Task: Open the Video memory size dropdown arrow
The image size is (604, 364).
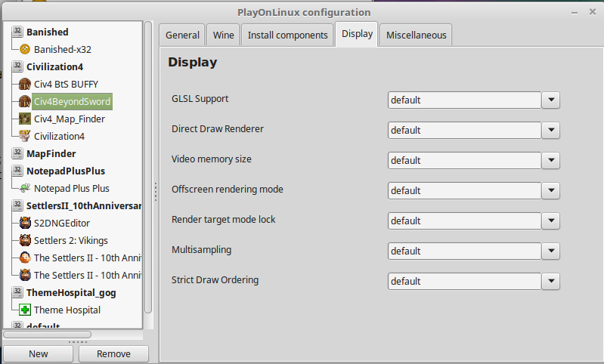Action: [551, 160]
